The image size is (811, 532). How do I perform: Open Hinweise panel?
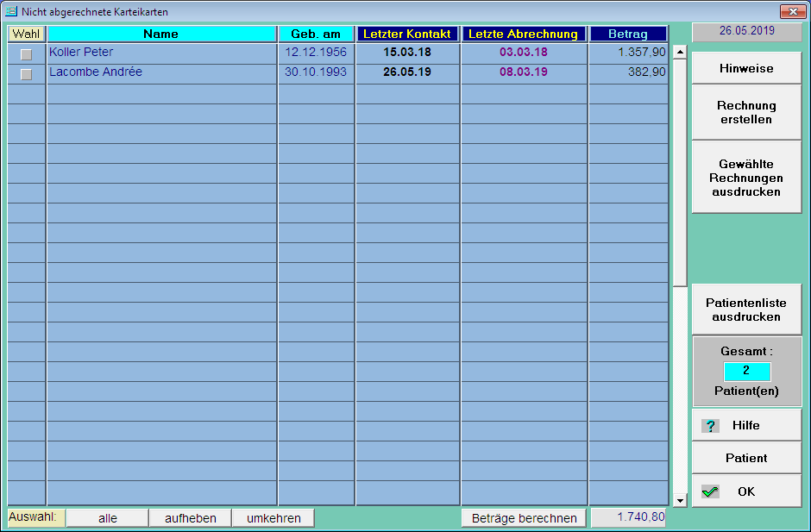746,68
